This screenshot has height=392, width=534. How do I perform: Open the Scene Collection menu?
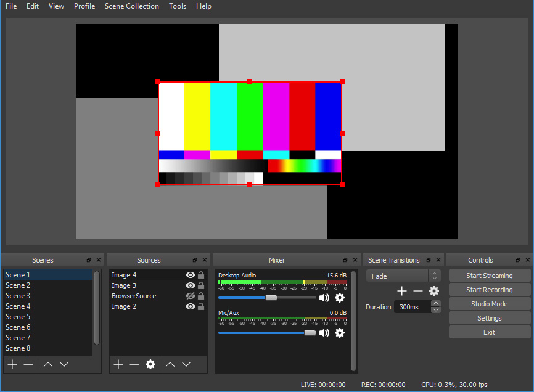(132, 6)
